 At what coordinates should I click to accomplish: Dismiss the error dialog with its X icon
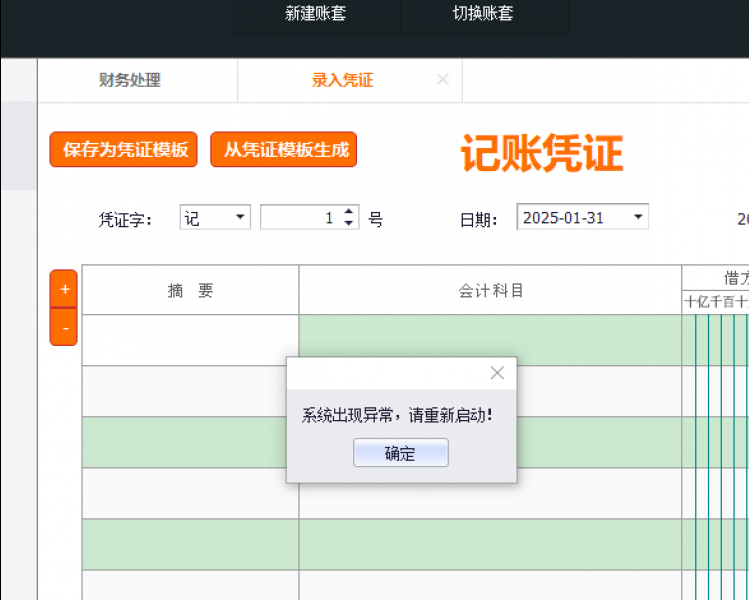(x=497, y=373)
